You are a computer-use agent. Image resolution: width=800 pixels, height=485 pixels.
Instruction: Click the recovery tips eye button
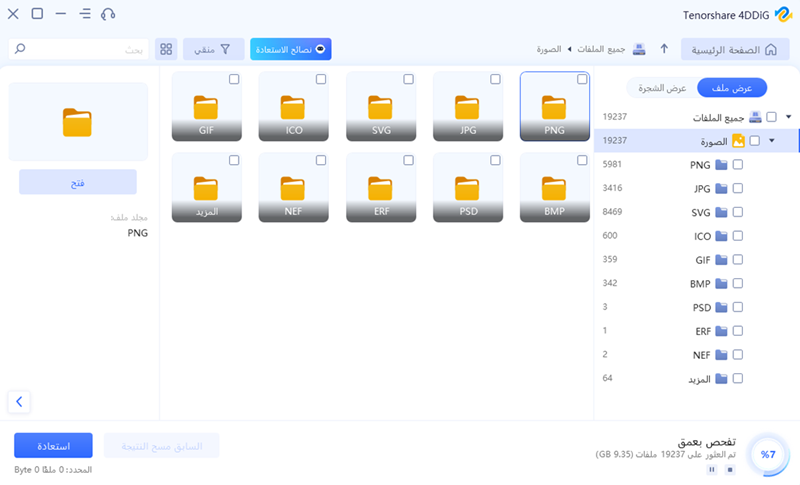click(x=291, y=49)
